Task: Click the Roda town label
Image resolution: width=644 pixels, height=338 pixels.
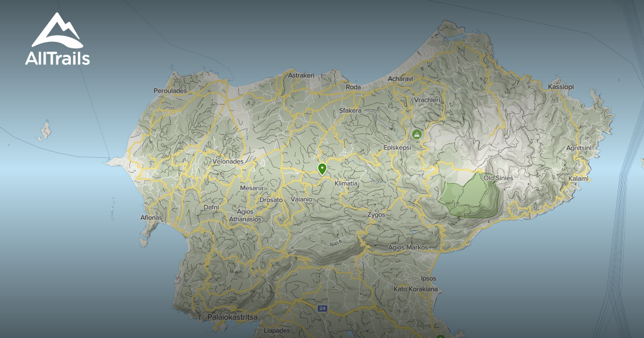Action: [353, 87]
